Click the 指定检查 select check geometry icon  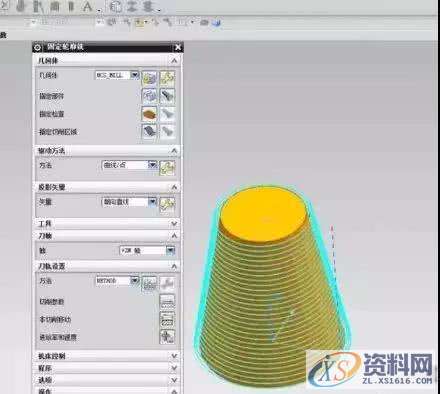[149, 114]
